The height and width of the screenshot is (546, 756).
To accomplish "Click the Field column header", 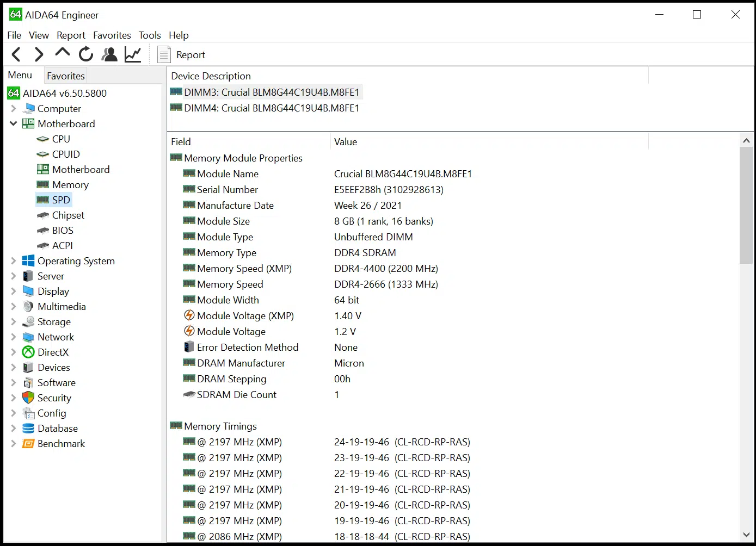I will 249,142.
